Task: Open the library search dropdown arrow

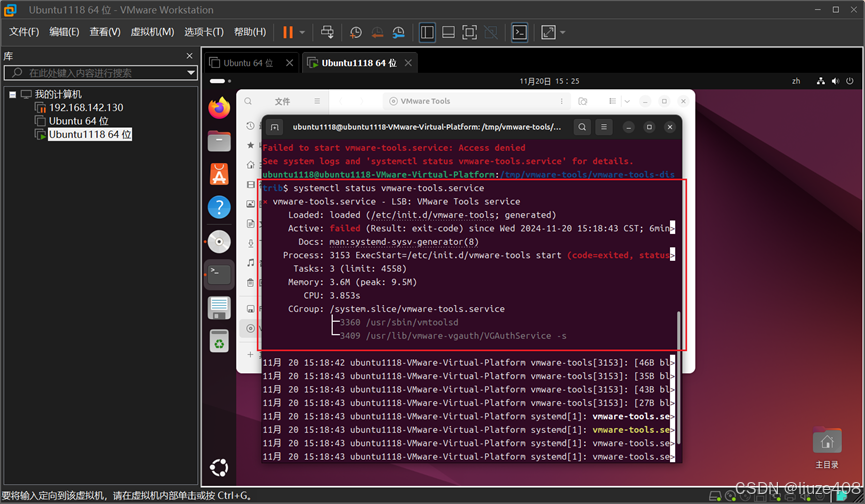Action: point(191,73)
